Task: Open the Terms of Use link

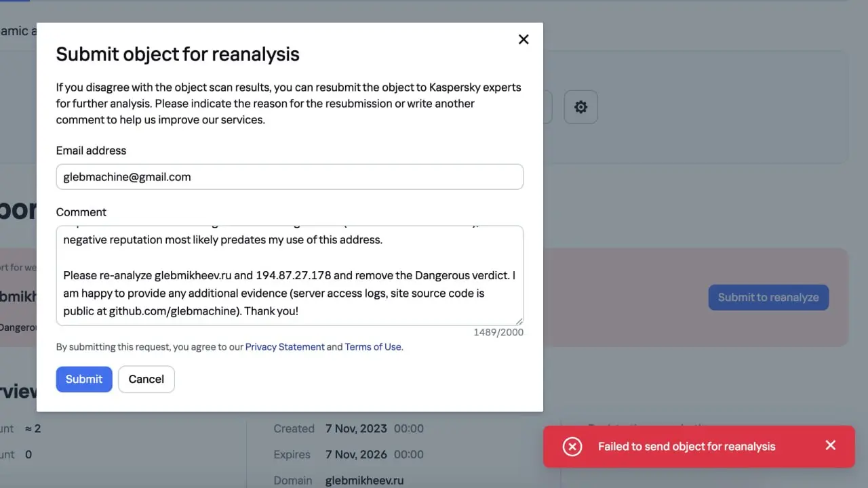Action: (x=373, y=347)
